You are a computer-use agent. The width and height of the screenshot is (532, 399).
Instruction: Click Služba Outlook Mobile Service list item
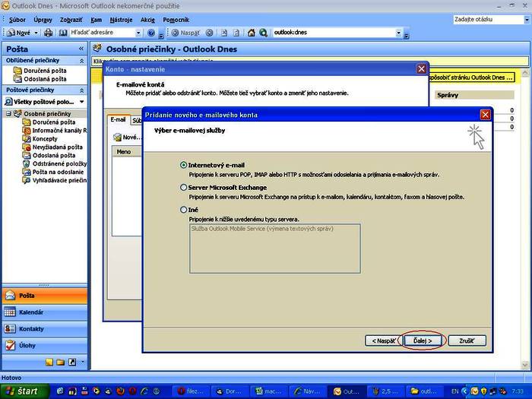(x=262, y=229)
